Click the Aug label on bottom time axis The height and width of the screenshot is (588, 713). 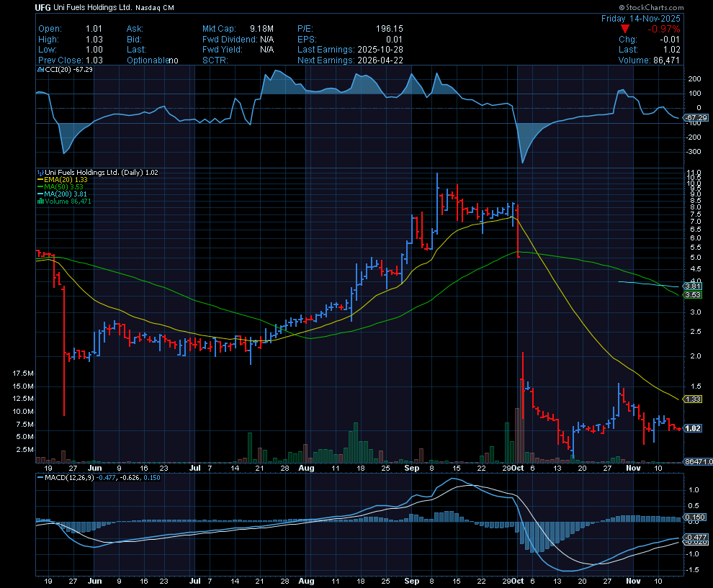[x=306, y=579]
